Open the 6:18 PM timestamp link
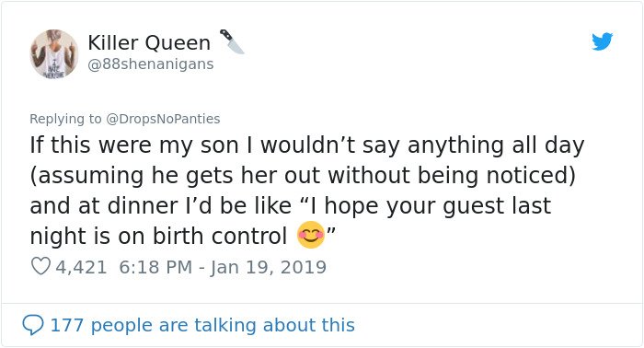This screenshot has height=348, width=644. (x=155, y=267)
